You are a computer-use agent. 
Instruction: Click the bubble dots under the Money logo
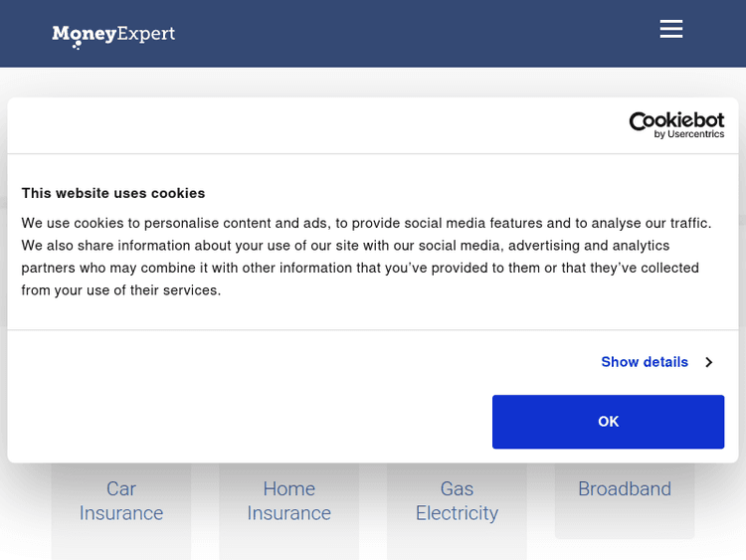[78, 45]
